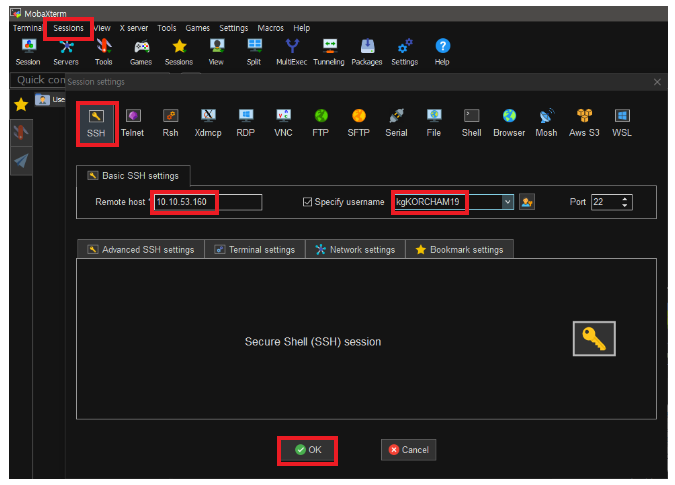This screenshot has height=485, width=675.
Task: Open the Session toolbar button
Action: [28, 52]
